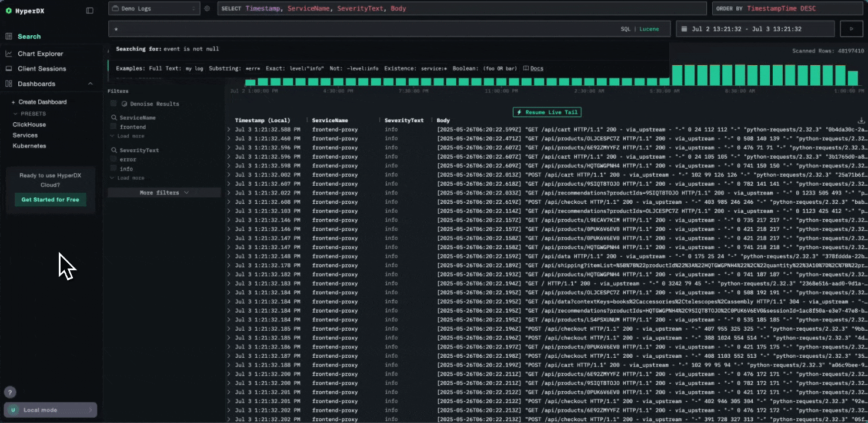The height and width of the screenshot is (423, 868).
Task: Enable the Denoise Results checkbox
Action: coord(113,104)
